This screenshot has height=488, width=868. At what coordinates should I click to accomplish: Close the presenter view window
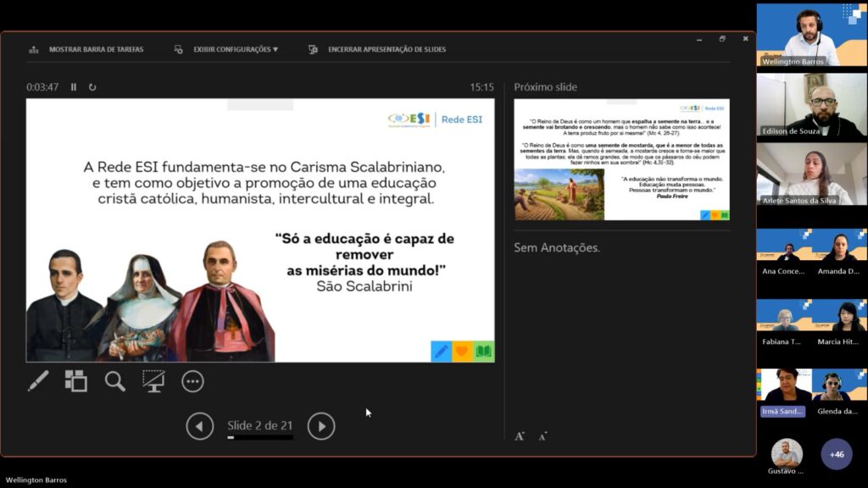point(745,39)
